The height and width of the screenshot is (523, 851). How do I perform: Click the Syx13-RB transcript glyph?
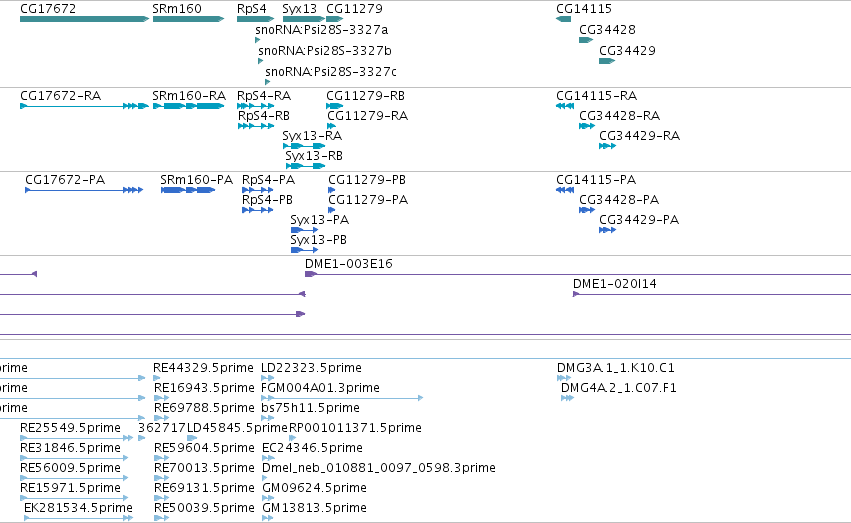(305, 166)
